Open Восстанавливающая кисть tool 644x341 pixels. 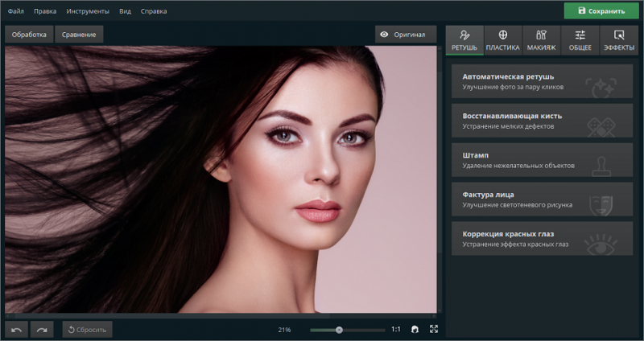(x=542, y=121)
